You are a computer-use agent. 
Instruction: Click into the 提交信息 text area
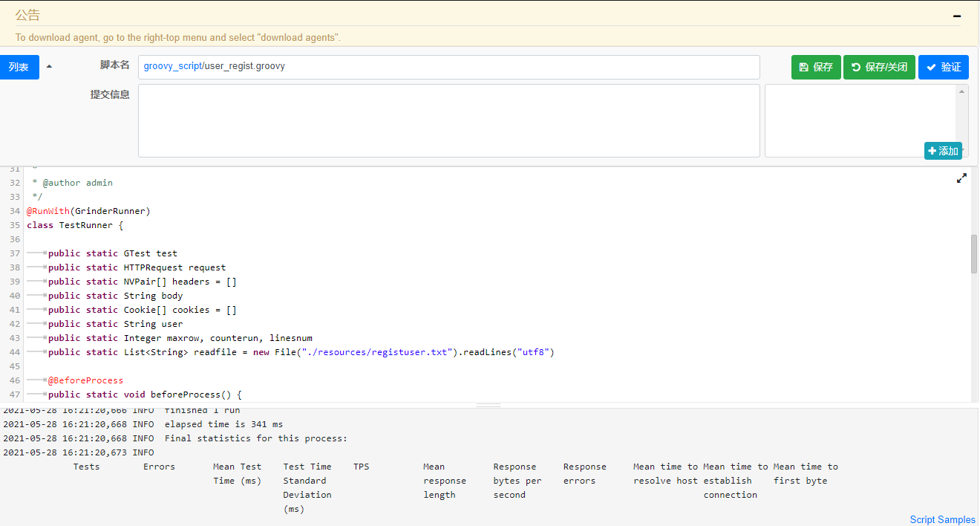448,120
